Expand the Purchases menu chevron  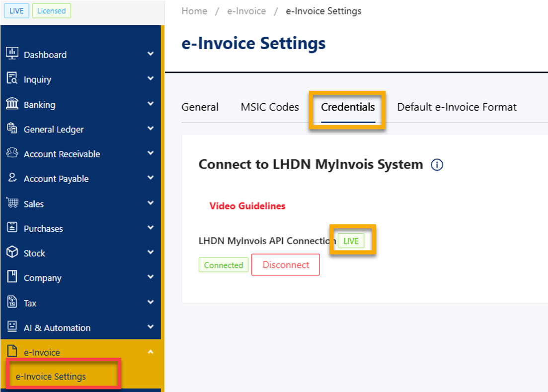(x=151, y=228)
